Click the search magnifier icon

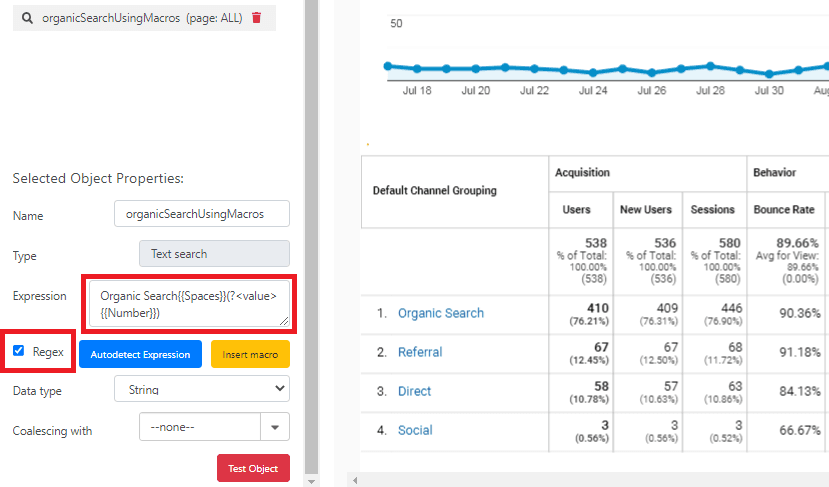click(x=27, y=18)
